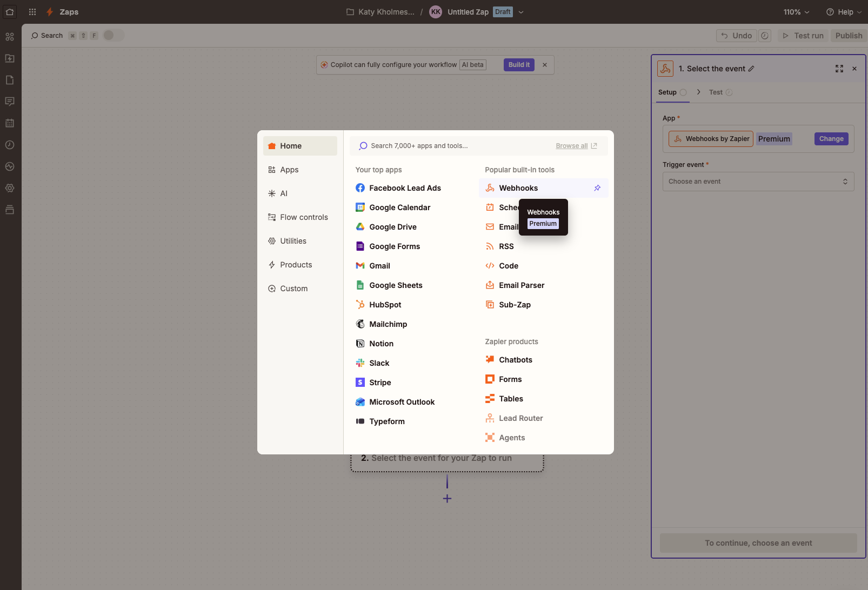
Task: Select Google Forms app
Action: pyautogui.click(x=413, y=246)
